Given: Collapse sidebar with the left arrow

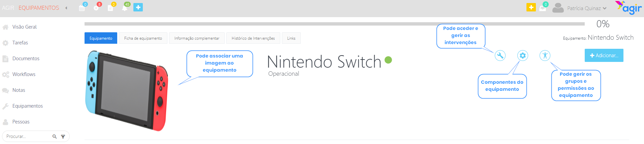Looking at the screenshot, I should coord(66,8).
